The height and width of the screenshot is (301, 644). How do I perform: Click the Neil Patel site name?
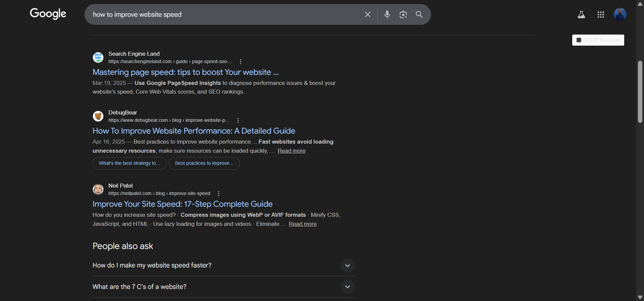pos(120,186)
